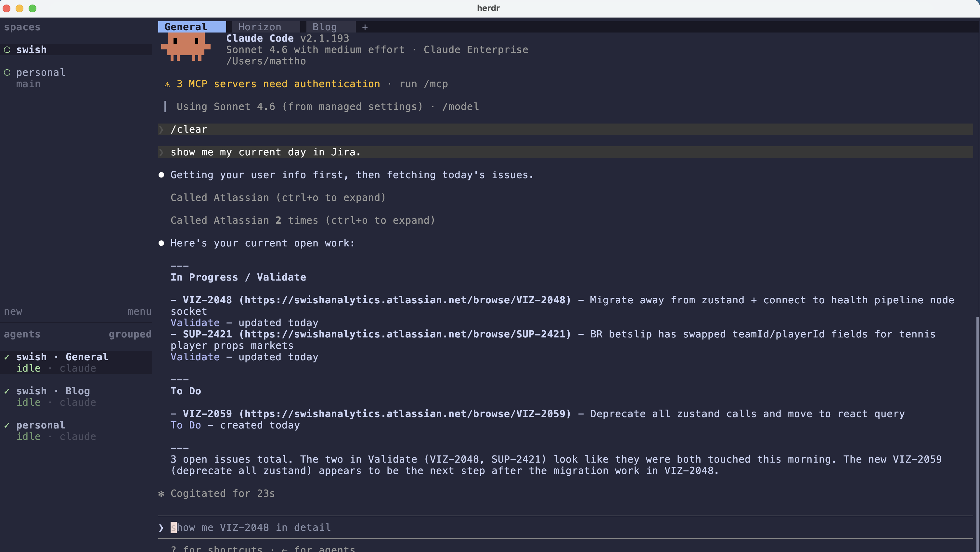
Task: Click the circle icon beside personal space
Action: click(x=7, y=72)
